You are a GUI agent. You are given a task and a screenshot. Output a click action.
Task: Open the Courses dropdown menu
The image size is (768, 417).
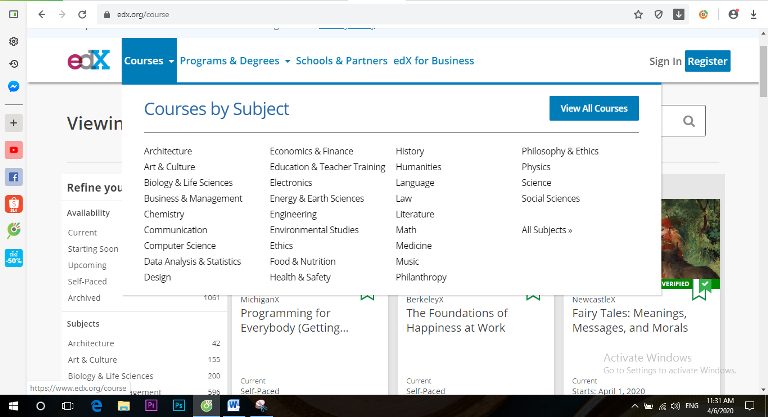[x=149, y=61]
